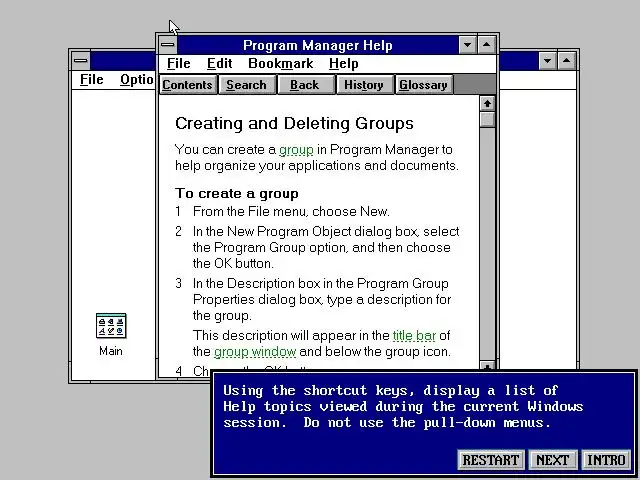
Task: Click the Program Manager Help title bar
Action: tap(318, 45)
